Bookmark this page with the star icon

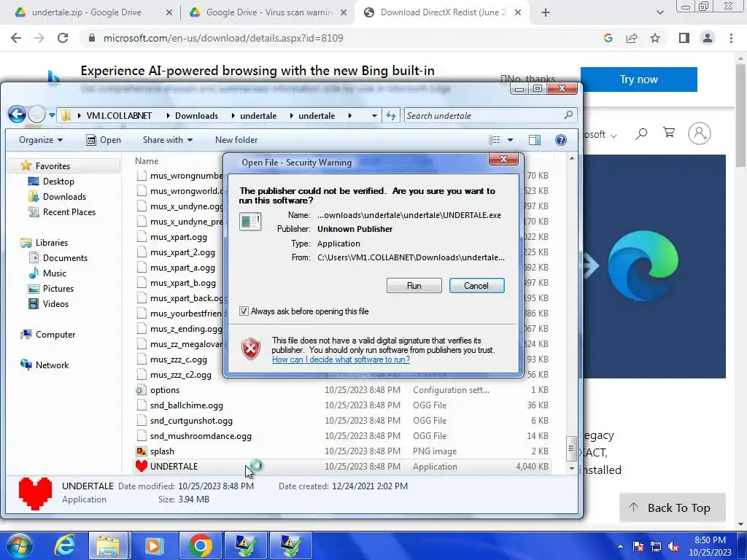655,38
